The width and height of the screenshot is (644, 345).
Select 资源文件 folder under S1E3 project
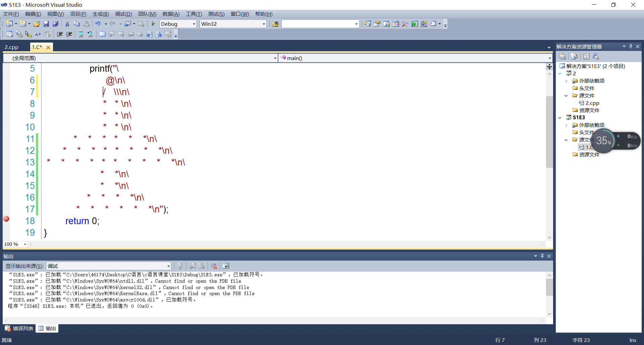pyautogui.click(x=586, y=155)
